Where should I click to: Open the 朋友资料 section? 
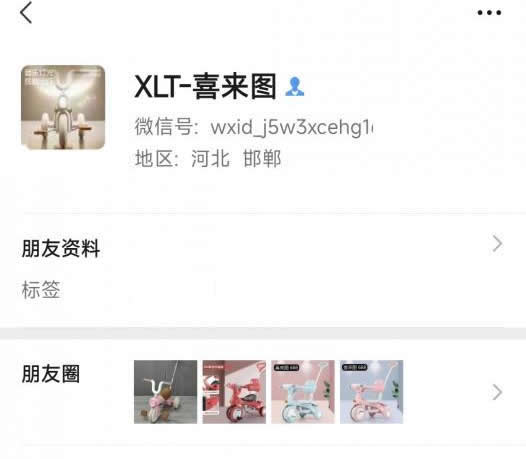(263, 248)
